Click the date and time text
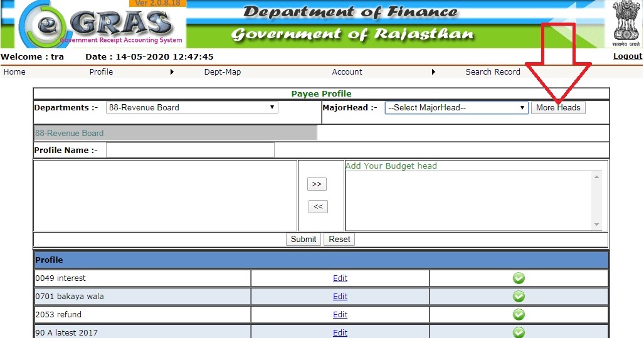Viewport: 644px width, 338px height. click(149, 56)
